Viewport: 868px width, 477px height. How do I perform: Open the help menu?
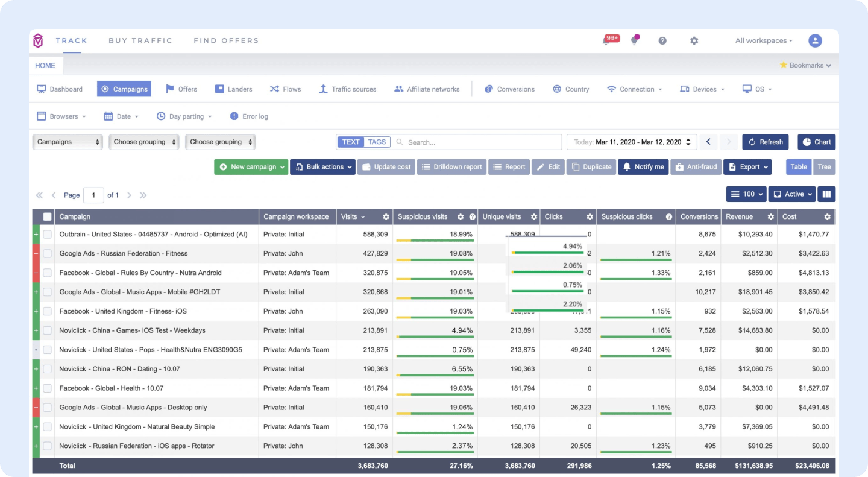(x=662, y=40)
